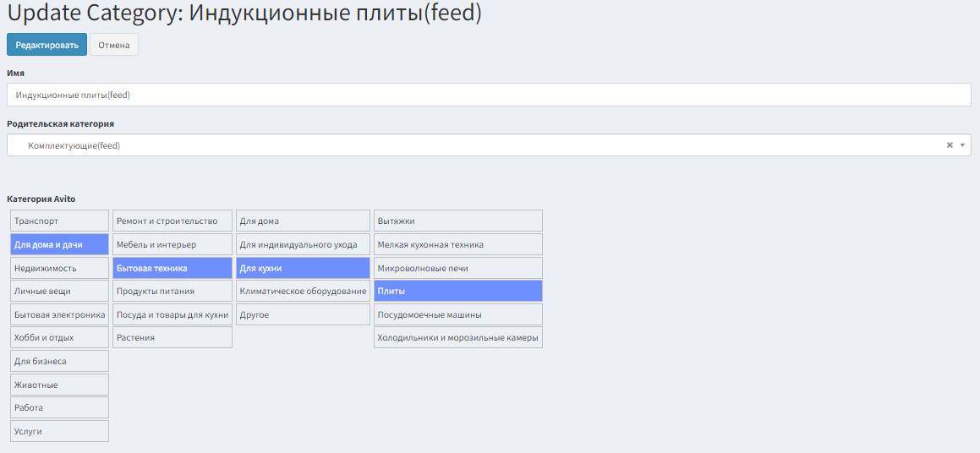
Task: Open the Родительская категория dropdown arrow
Action: (x=962, y=145)
